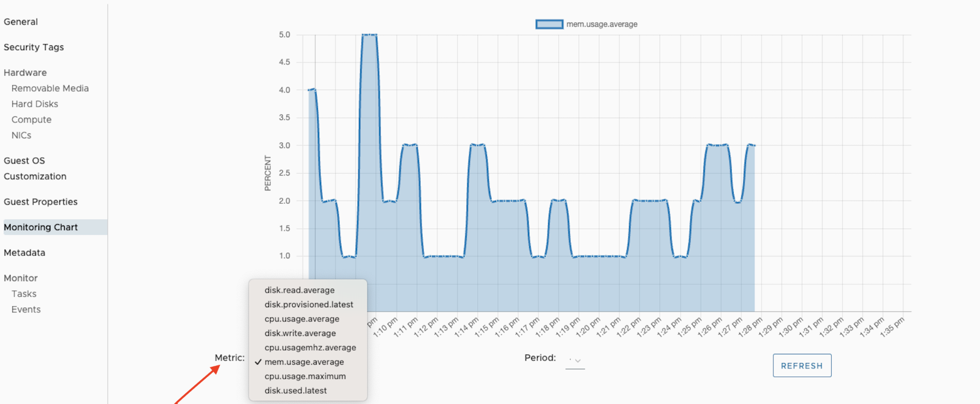This screenshot has width=980, height=404.
Task: Open Security Tags section
Action: tap(34, 47)
